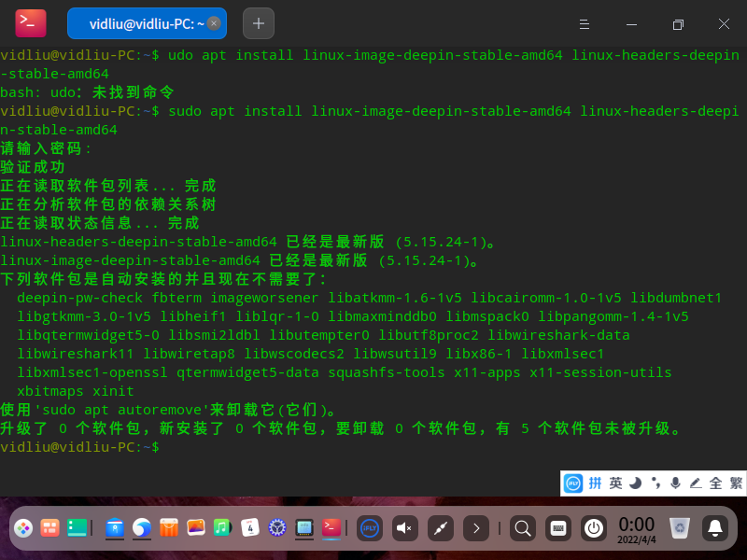Expand the hidden tray icons chevron
747x560 pixels.
pyautogui.click(x=475, y=528)
